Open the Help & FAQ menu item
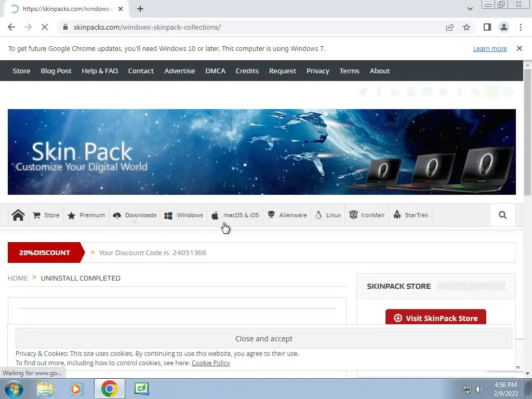 coord(100,71)
